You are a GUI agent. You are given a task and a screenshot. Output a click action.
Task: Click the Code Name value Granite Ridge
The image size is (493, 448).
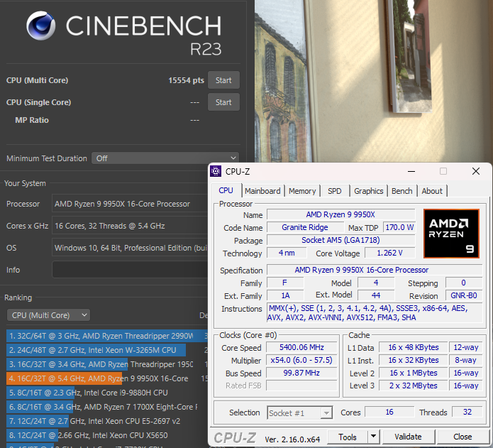pyautogui.click(x=305, y=227)
